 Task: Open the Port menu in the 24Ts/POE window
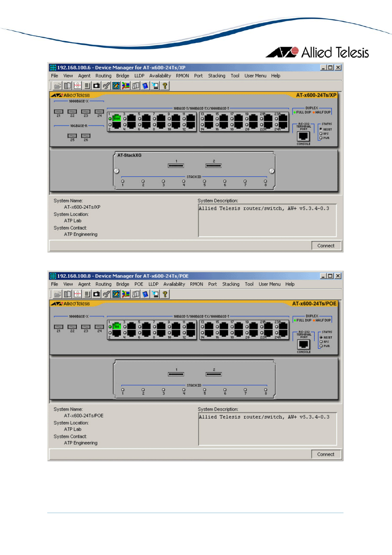tap(212, 284)
